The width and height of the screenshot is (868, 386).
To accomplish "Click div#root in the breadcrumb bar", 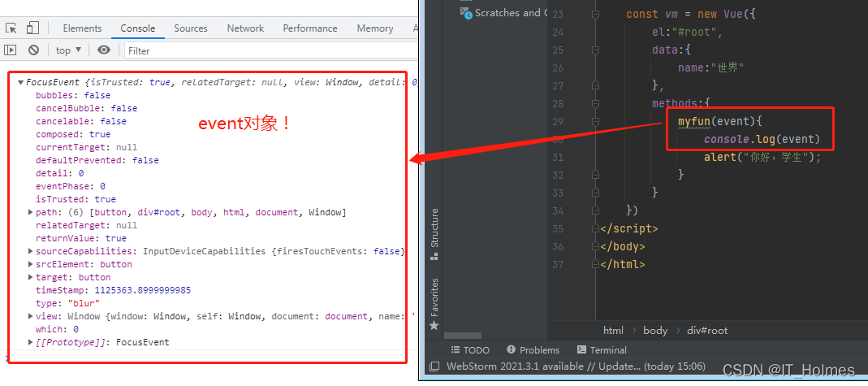I will (x=707, y=331).
